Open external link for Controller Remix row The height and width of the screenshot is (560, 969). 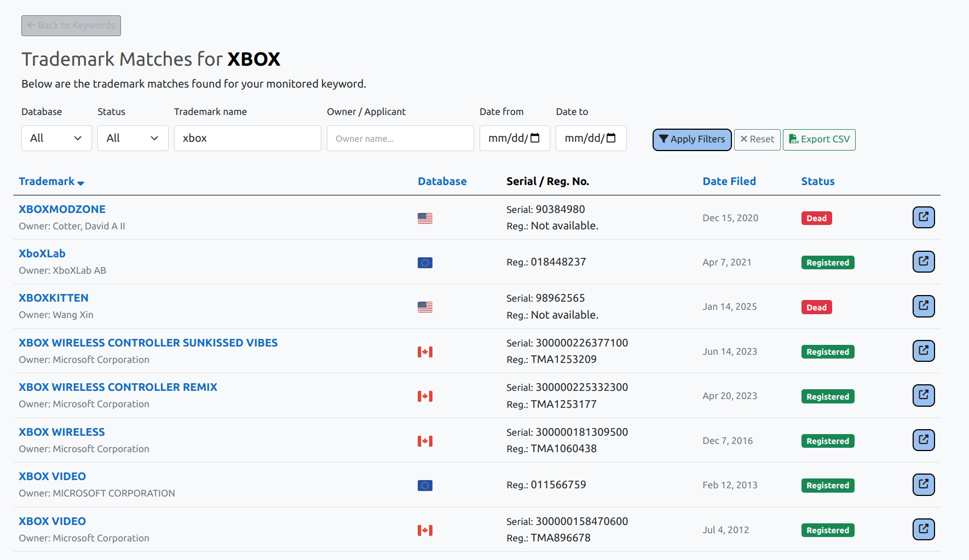click(924, 395)
